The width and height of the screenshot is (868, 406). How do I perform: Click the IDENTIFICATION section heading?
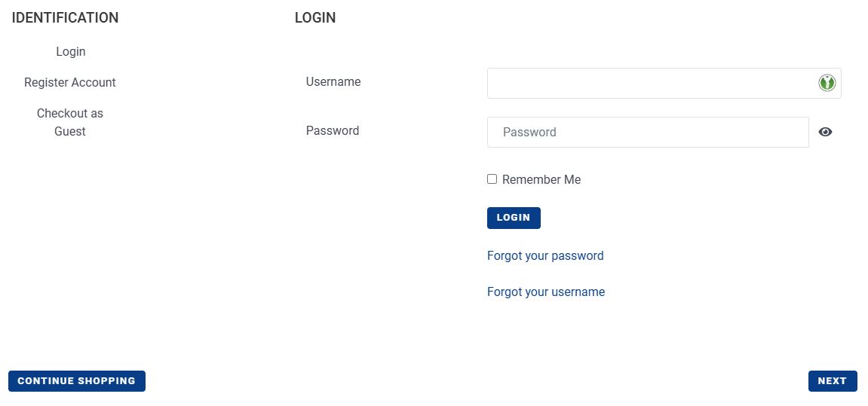pos(66,18)
